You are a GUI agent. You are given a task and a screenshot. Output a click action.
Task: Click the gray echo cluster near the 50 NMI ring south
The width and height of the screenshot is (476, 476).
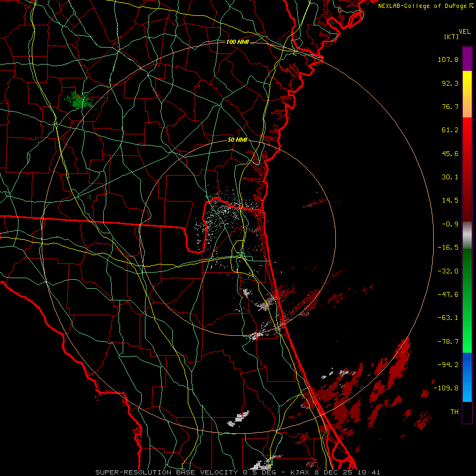[255, 335]
